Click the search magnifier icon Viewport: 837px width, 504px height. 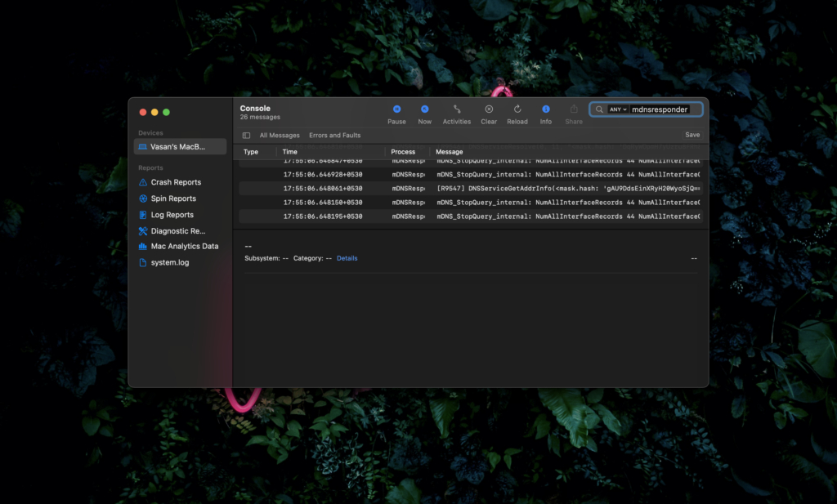pos(599,109)
